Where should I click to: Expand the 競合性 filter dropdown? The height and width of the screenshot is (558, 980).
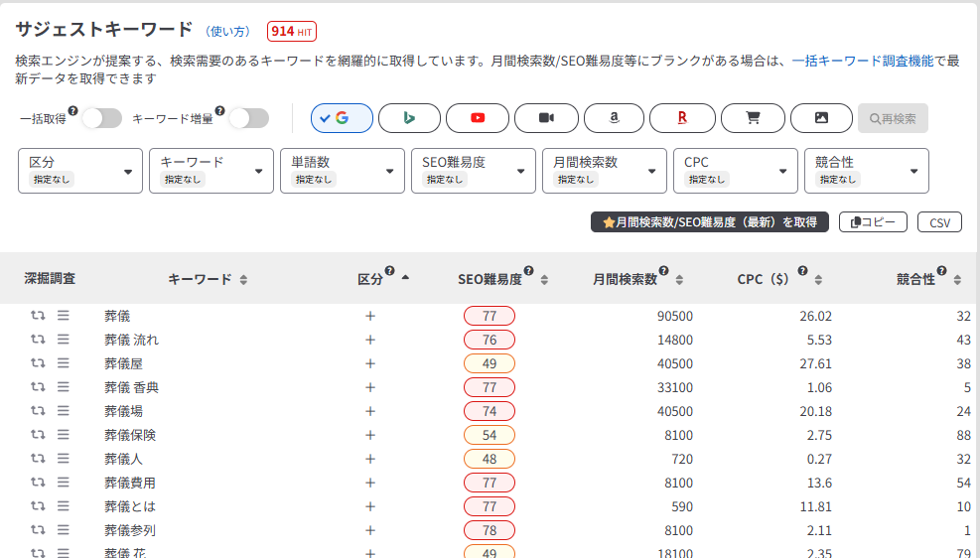866,171
